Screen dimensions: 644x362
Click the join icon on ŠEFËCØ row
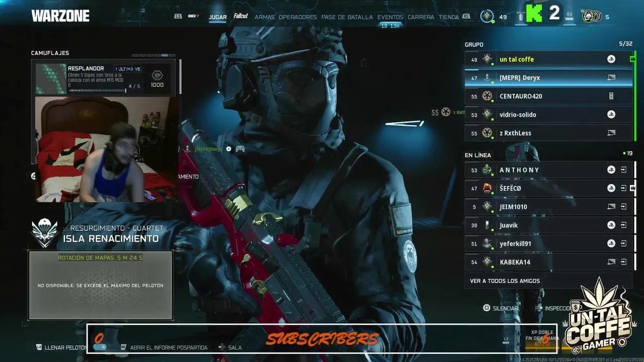(x=623, y=189)
